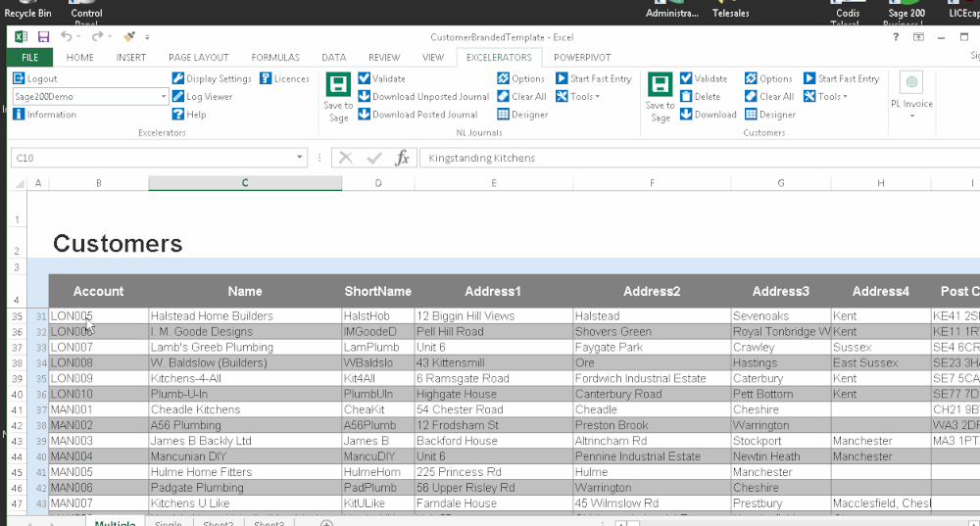Image resolution: width=980 pixels, height=526 pixels.
Task: Open the Information button
Action: tap(44, 115)
